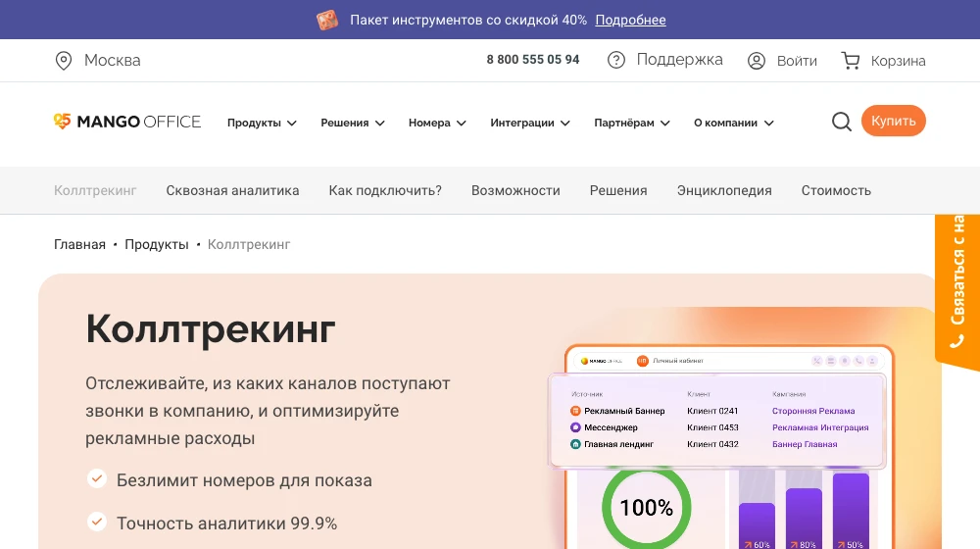Click the user profile icon beside Войти

[x=757, y=61]
